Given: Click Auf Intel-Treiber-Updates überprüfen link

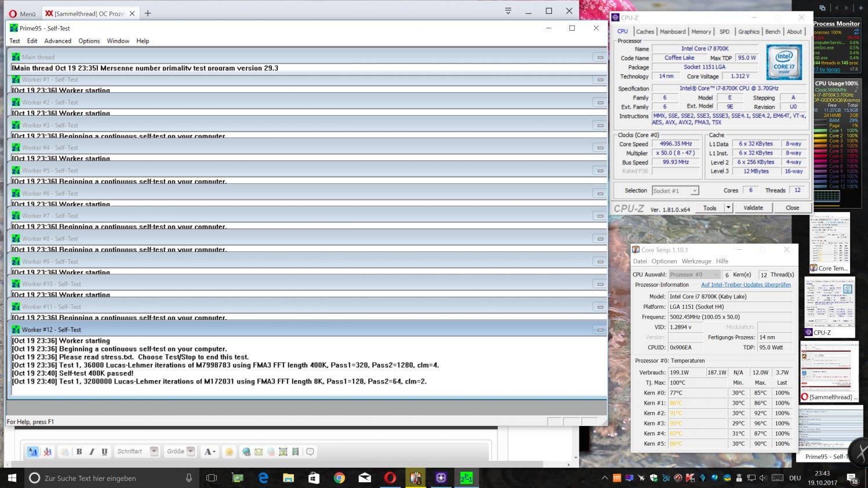Looking at the screenshot, I should [x=746, y=285].
